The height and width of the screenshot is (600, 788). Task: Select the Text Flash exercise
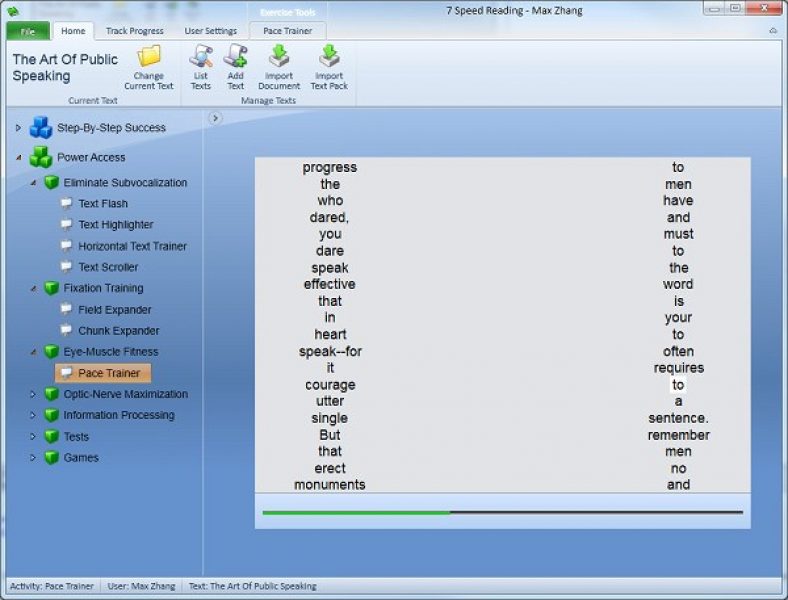103,204
